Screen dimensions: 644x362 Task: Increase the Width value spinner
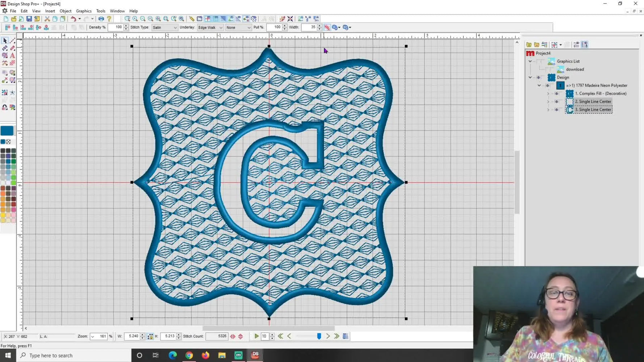click(319, 26)
